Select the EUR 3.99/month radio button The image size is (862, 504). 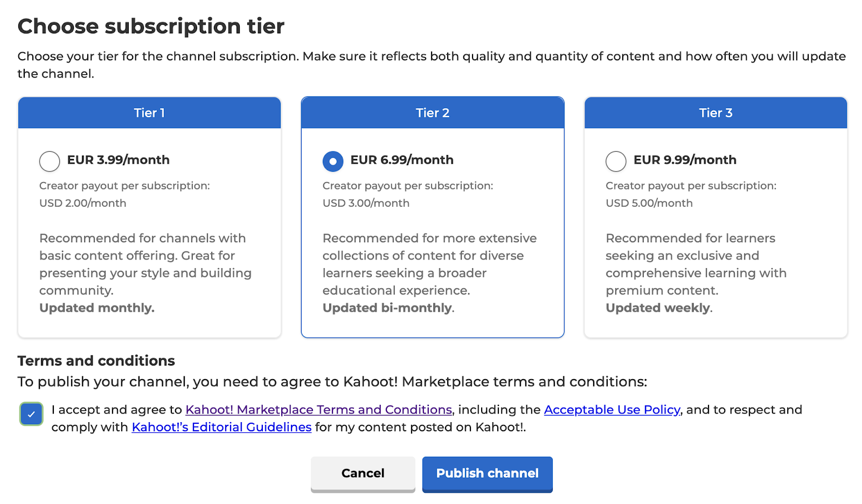tap(50, 161)
